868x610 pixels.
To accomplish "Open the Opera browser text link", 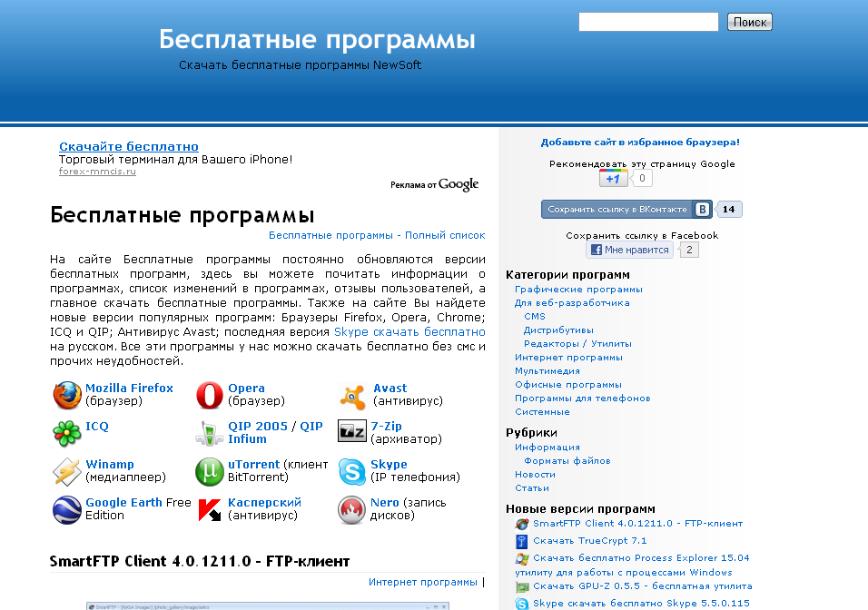I will 246,388.
